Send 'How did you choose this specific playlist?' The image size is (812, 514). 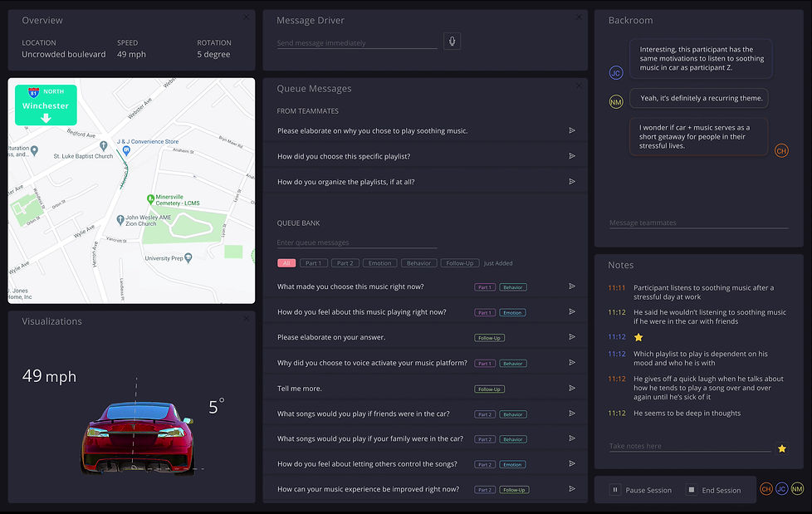(x=572, y=156)
